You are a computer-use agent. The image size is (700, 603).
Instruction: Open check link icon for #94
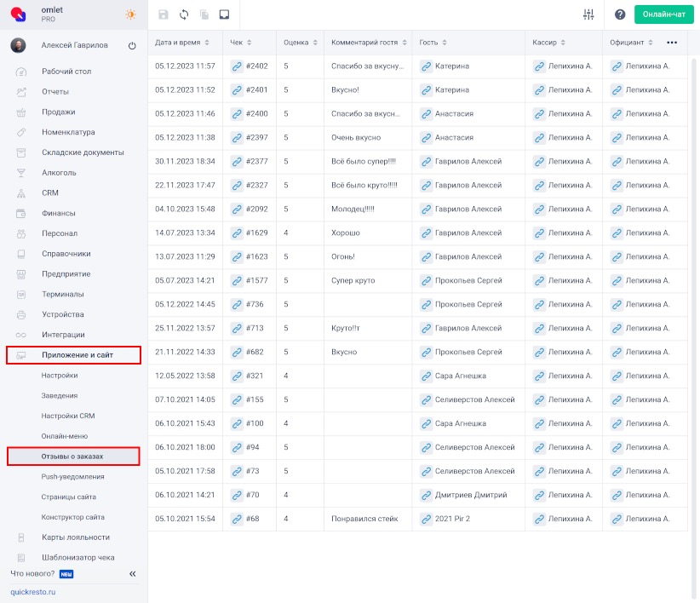[x=237, y=447]
